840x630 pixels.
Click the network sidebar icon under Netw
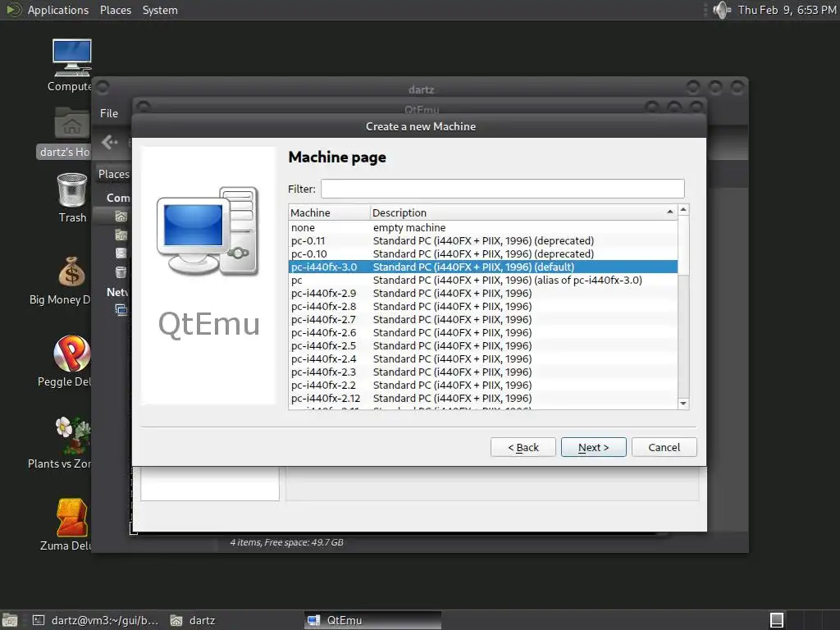click(121, 309)
